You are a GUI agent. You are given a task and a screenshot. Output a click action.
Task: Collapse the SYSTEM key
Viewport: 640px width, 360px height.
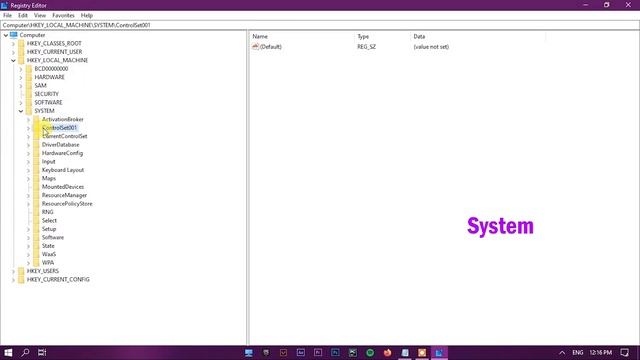[x=21, y=111]
